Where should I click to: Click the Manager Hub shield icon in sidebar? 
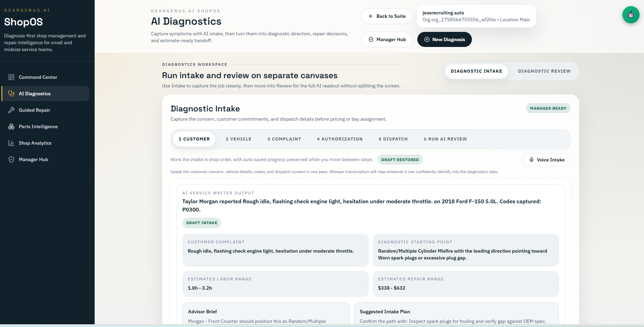[x=11, y=159]
